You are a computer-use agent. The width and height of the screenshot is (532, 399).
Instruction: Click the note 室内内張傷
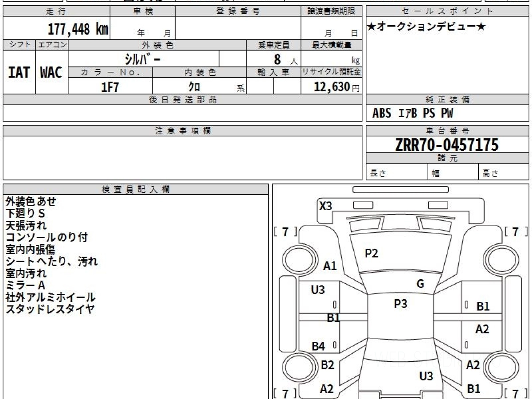point(30,249)
